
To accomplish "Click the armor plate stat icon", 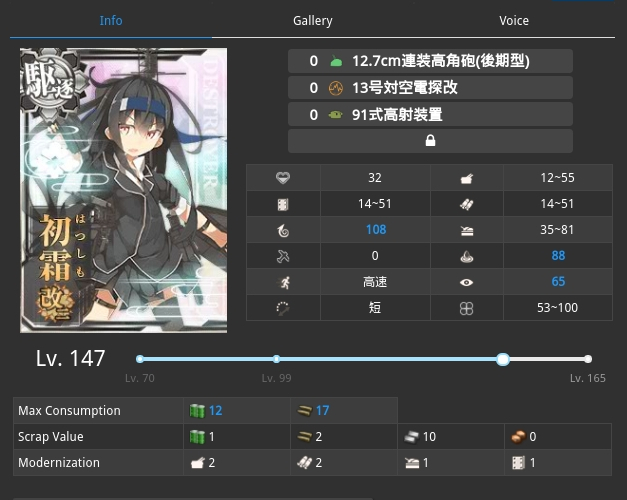I will pyautogui.click(x=283, y=204).
